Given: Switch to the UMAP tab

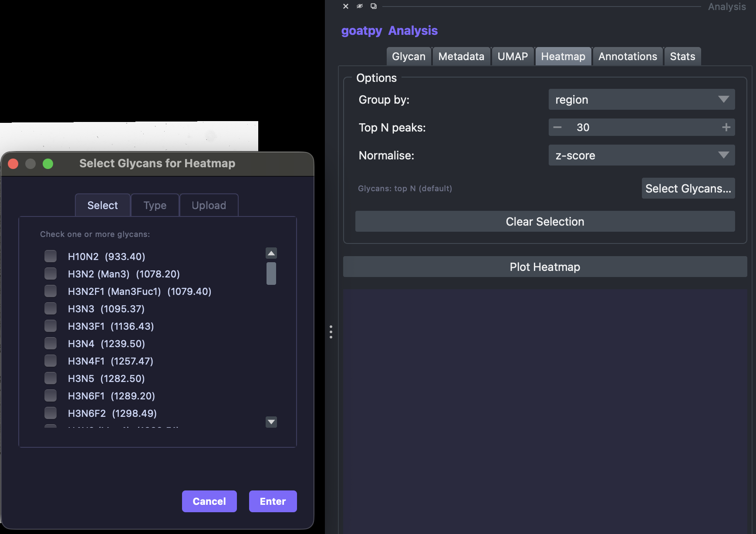Looking at the screenshot, I should pos(513,57).
